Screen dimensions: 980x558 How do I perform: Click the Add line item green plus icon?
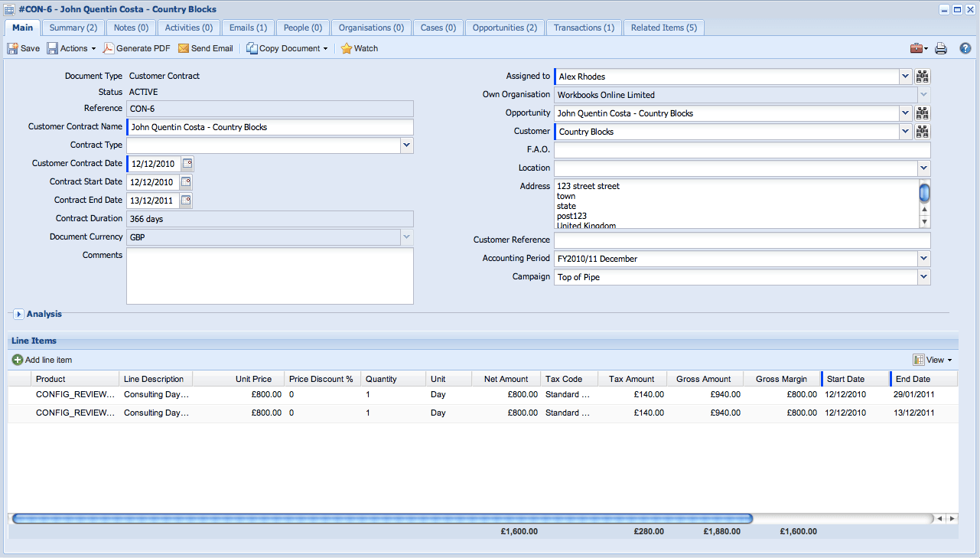pos(16,360)
